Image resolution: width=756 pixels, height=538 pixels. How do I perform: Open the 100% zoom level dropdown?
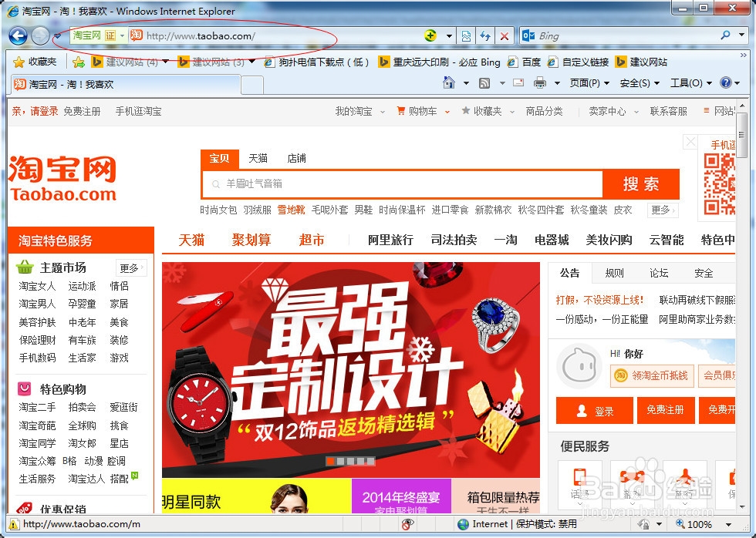click(x=728, y=525)
